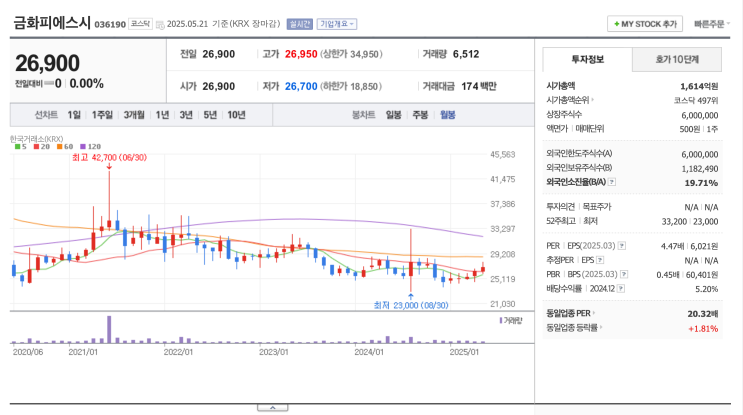The height and width of the screenshot is (415, 743).
Task: Click the 코스닥 market badge
Action: point(140,24)
